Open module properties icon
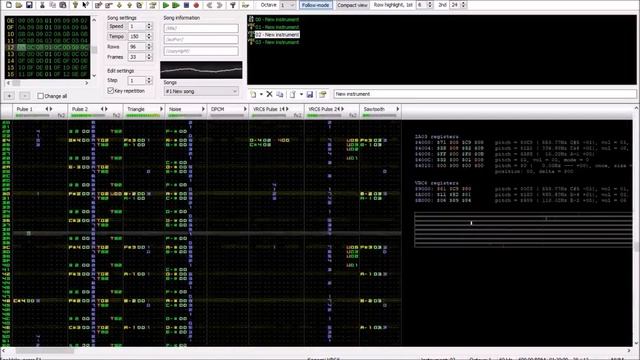Image resolution: width=640 pixels, height=360 pixels. click(153, 5)
